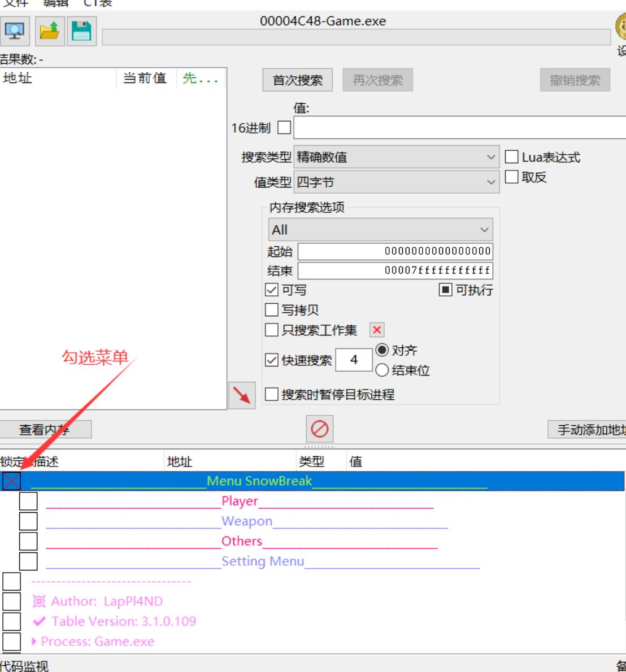Click the 值 table column header
The width and height of the screenshot is (626, 672).
pyautogui.click(x=355, y=461)
